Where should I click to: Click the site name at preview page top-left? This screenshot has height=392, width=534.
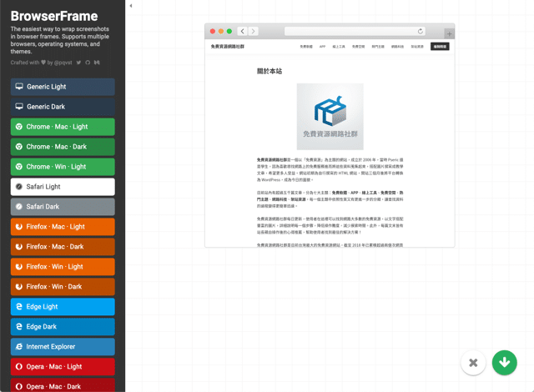pos(228,46)
